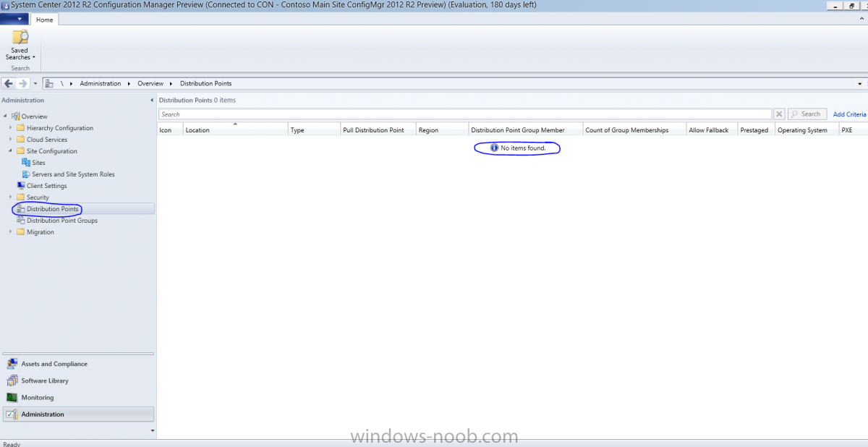Open the navigation history dropdown arrow
The image size is (868, 447).
point(35,84)
